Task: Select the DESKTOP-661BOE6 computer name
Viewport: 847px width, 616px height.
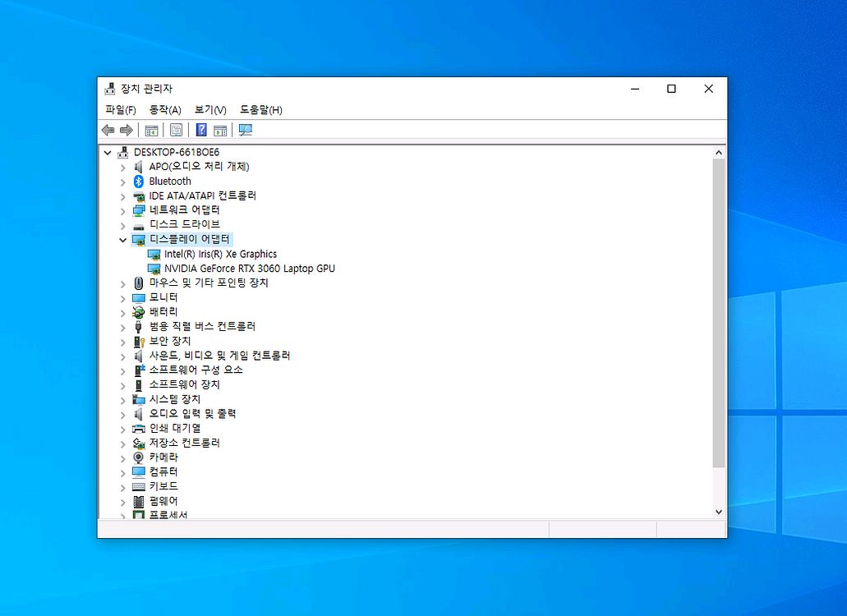Action: click(x=177, y=152)
